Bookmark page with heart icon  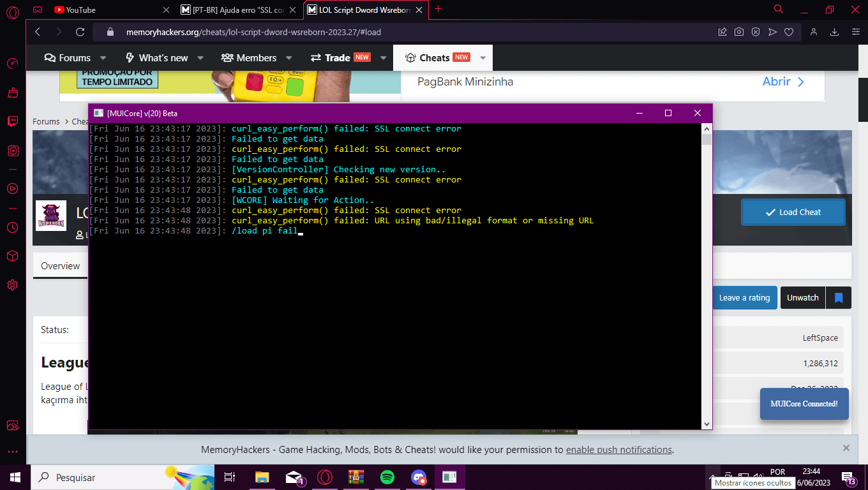coord(789,32)
